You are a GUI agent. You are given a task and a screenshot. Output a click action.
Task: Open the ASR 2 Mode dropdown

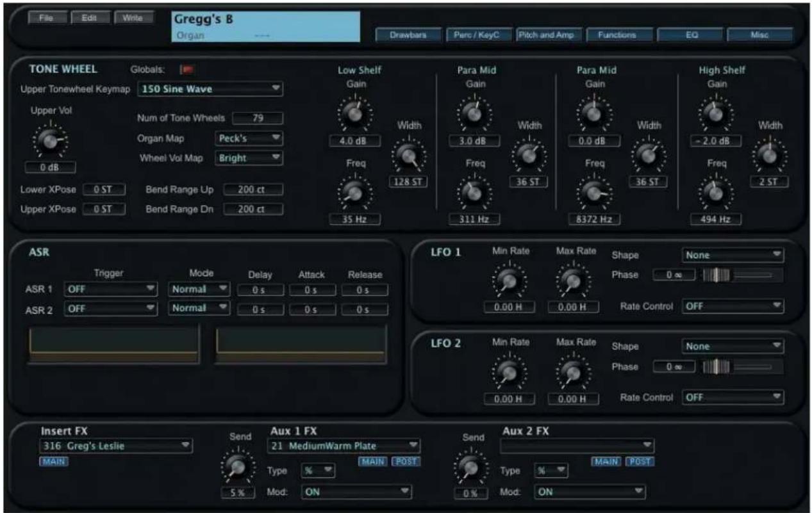click(199, 309)
